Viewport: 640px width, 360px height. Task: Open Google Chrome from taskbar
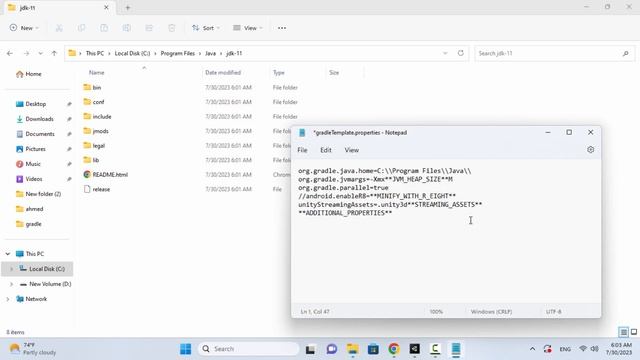coord(394,349)
